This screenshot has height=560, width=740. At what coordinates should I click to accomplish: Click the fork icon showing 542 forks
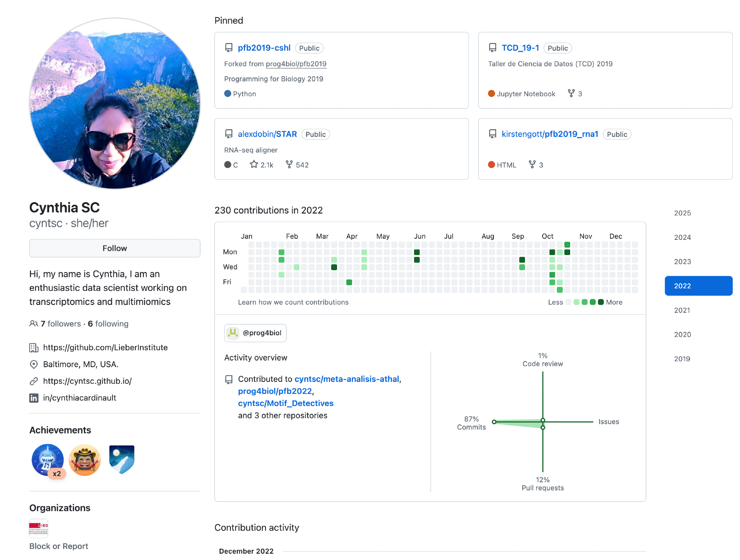pos(289,164)
